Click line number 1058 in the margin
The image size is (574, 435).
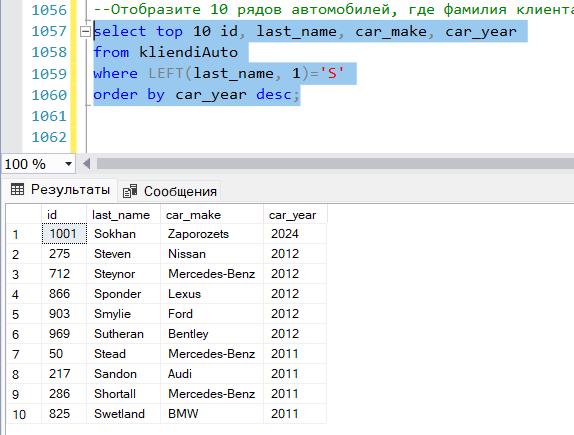(49, 52)
